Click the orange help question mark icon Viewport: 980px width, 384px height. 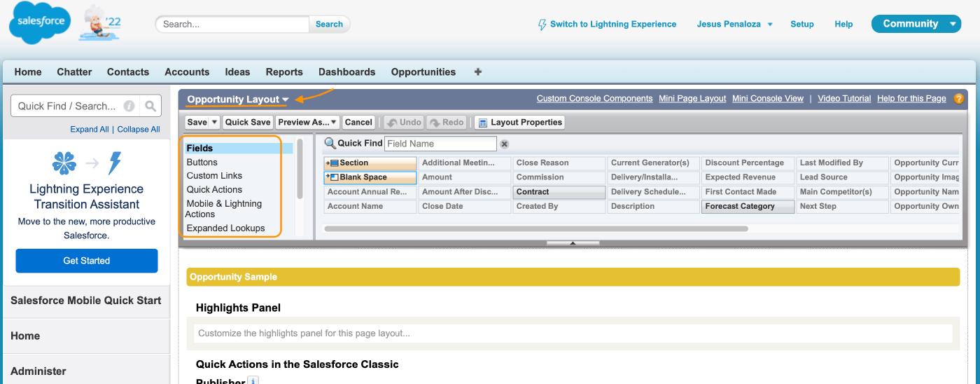[959, 99]
